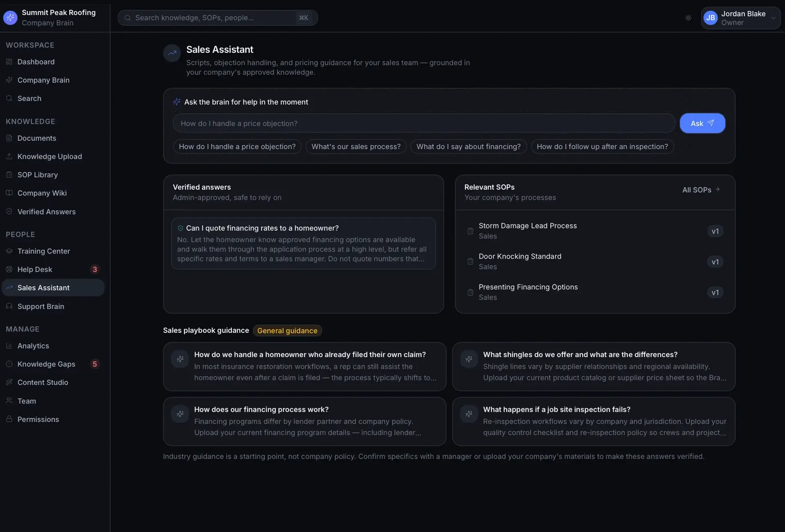Navigate to Content Studio
Screen dimensions: 785x532
[x=53, y=382]
